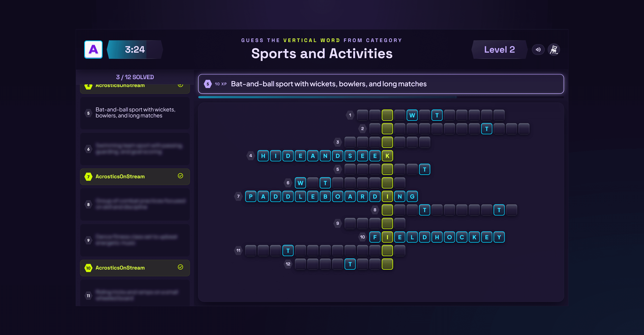Click the T tile in row 11
644x335 pixels.
tap(288, 251)
